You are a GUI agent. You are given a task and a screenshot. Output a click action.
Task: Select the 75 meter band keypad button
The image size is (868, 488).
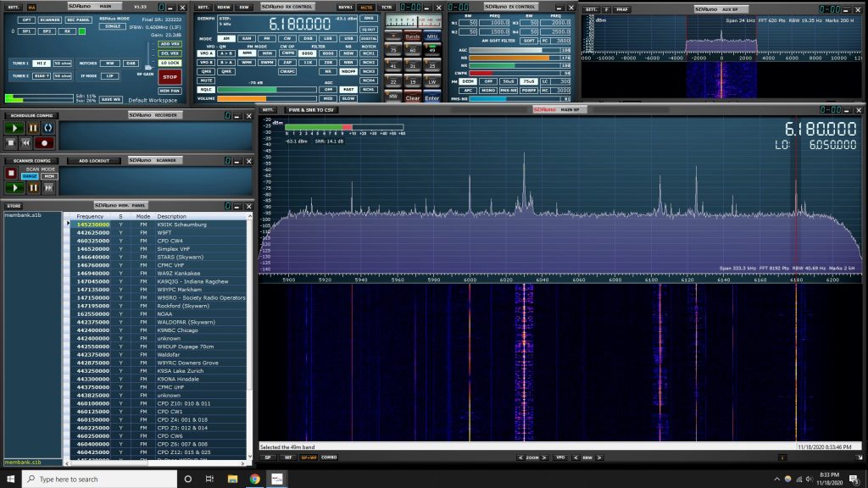[x=393, y=48]
